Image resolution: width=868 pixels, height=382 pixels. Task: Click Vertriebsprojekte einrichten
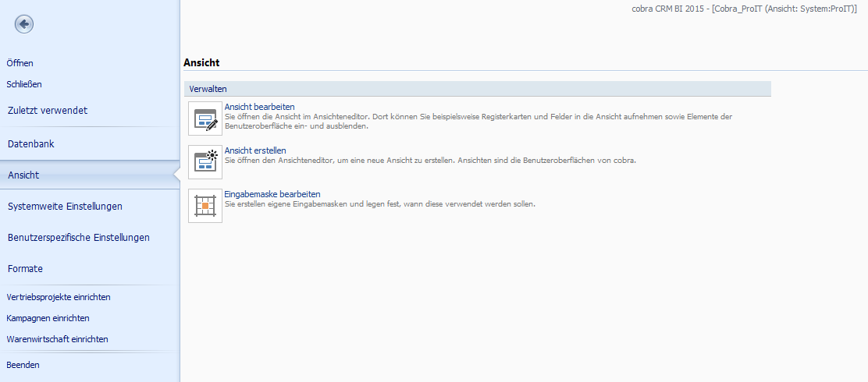(59, 297)
